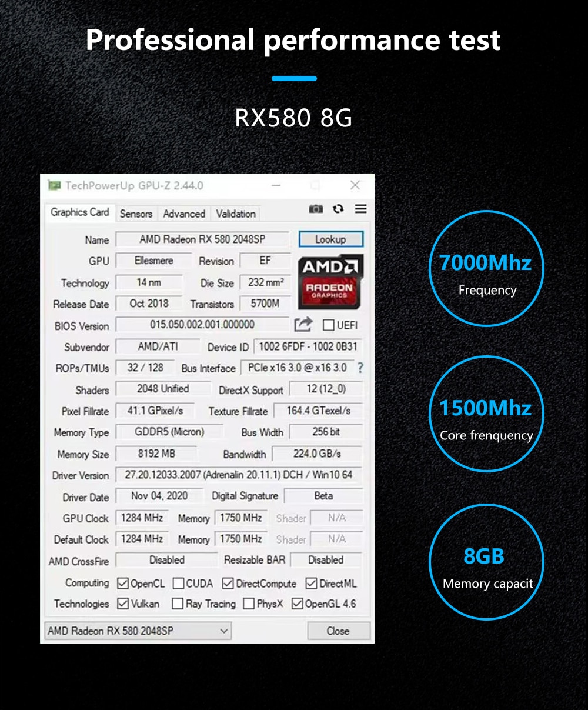
Task: Click the DirectX Support value 12 (12_0)
Action: 326,389
